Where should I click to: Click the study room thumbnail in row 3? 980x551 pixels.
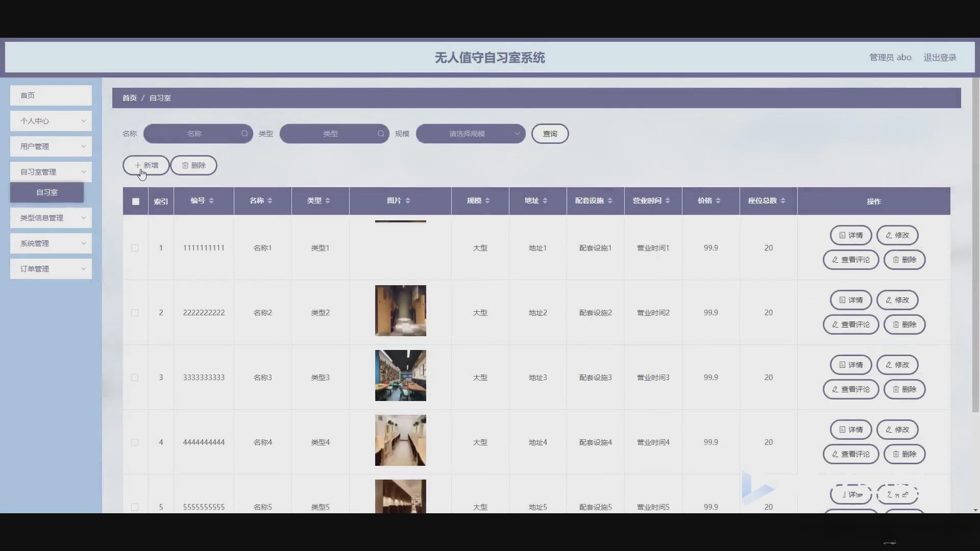coord(400,375)
